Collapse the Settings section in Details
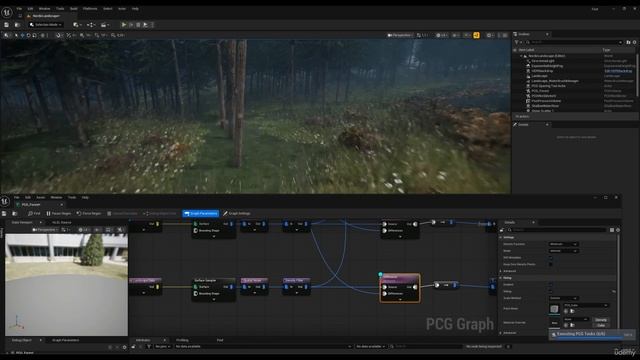 [501, 237]
